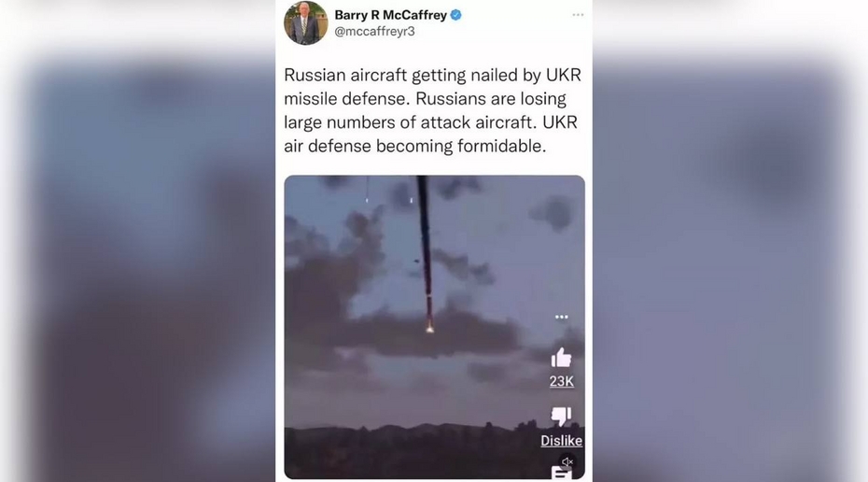The width and height of the screenshot is (868, 482).
Task: Open the @mccaffreyr3 handle link
Action: pos(374,32)
